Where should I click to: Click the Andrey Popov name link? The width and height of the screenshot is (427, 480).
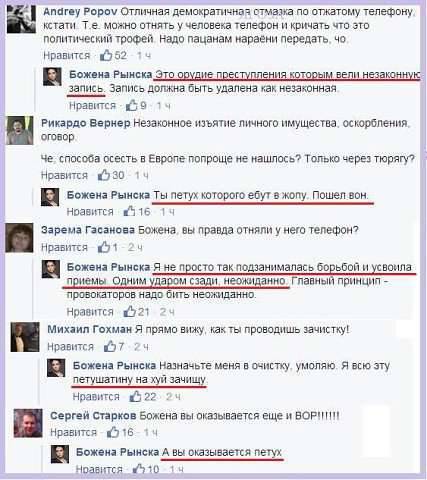(x=80, y=12)
